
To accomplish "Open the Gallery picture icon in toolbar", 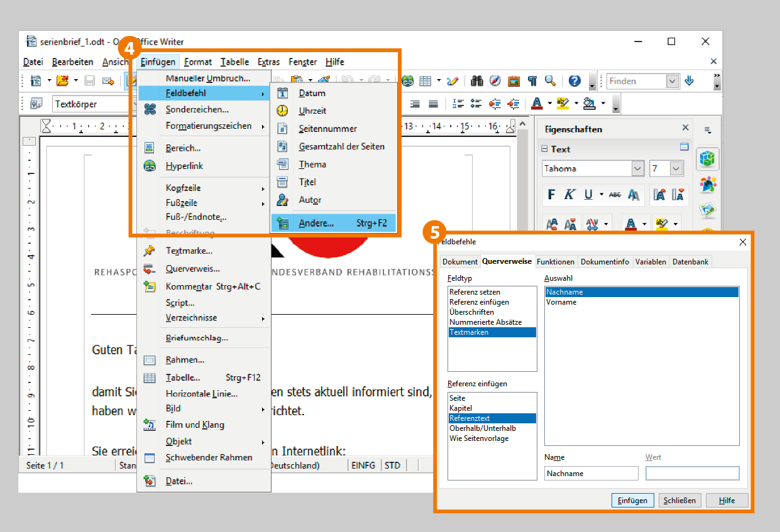I will [514, 81].
